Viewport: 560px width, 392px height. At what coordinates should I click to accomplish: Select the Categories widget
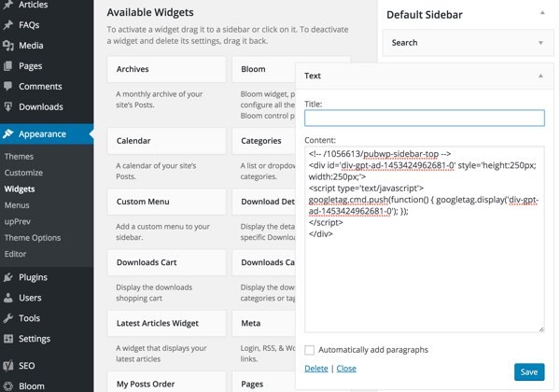click(x=263, y=141)
